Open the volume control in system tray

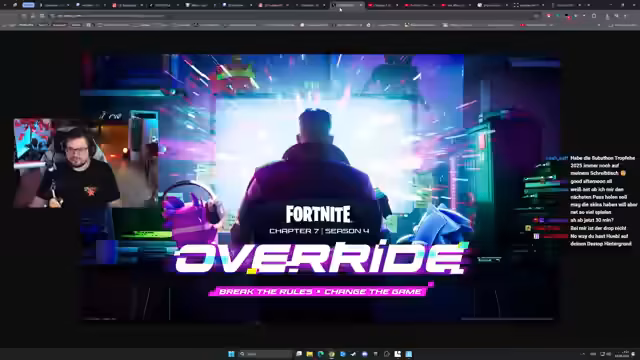(x=609, y=354)
